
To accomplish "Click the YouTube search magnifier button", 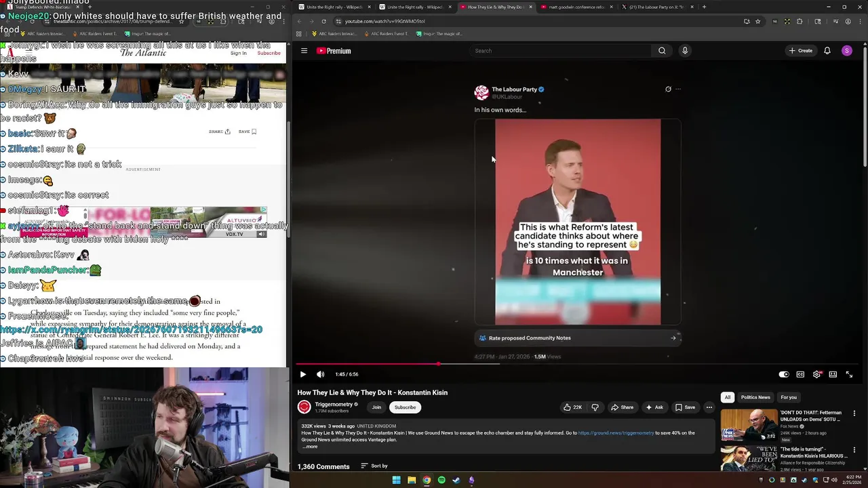I will [662, 51].
